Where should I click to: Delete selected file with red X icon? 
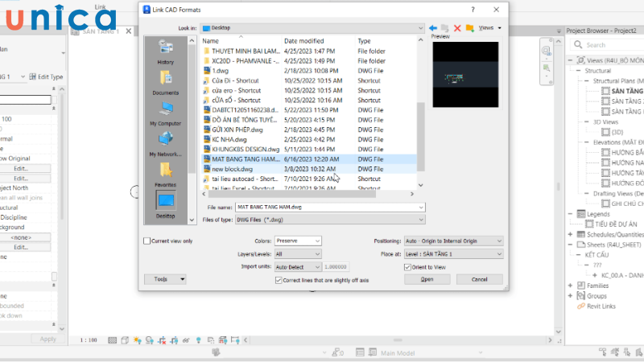point(457,28)
